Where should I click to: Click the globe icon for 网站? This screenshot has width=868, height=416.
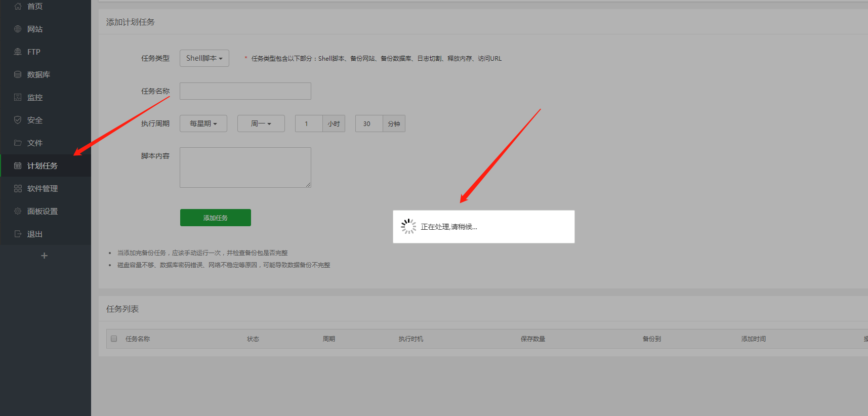coord(18,29)
